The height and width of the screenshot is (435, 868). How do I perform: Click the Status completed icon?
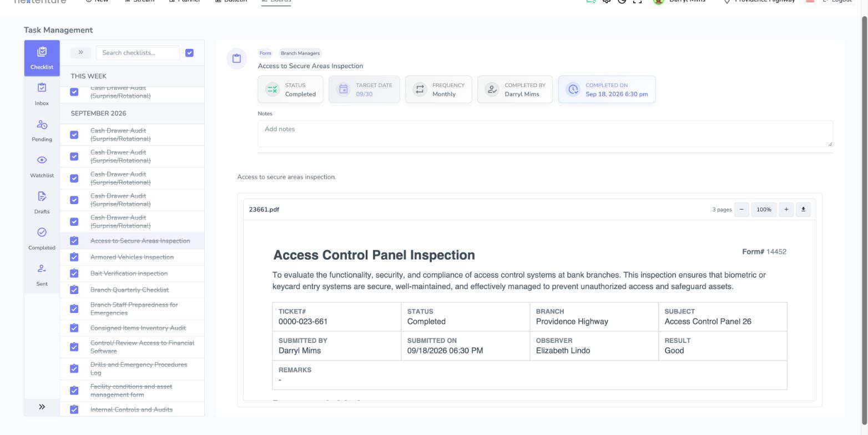coord(272,89)
